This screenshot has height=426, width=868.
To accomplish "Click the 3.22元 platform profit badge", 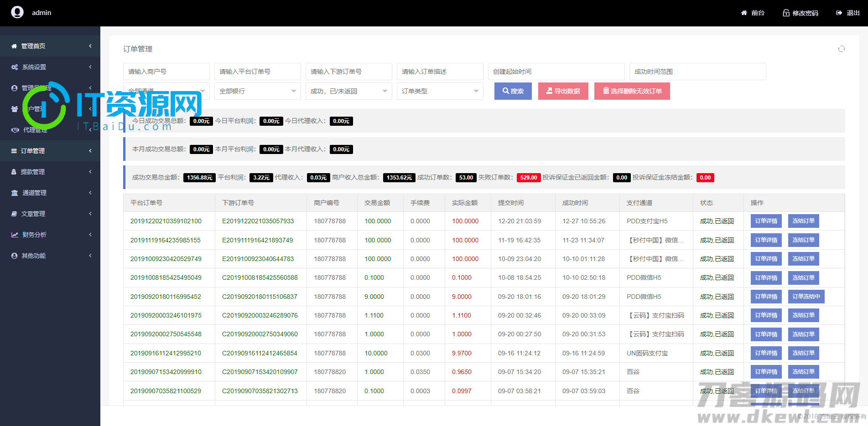I will tap(261, 178).
